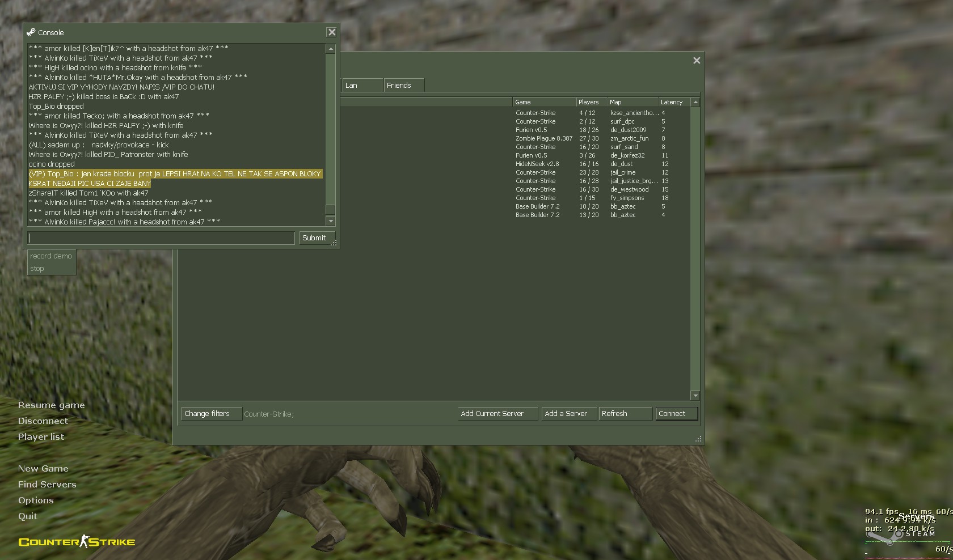The height and width of the screenshot is (560, 953).
Task: Start a New Game
Action: coord(43,469)
